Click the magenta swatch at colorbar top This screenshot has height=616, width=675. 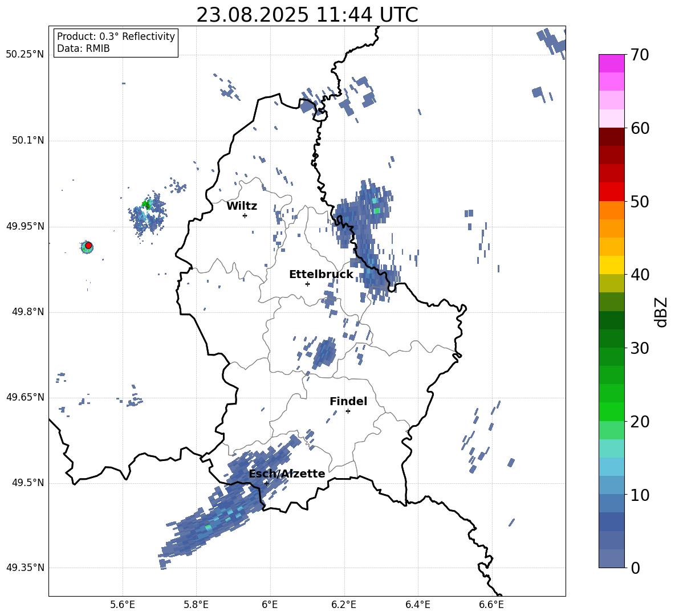pos(611,63)
